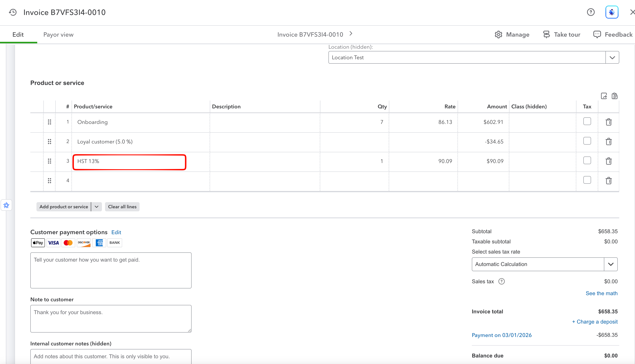The image size is (635, 364).
Task: Grab drag handle of row 4
Action: point(50,180)
